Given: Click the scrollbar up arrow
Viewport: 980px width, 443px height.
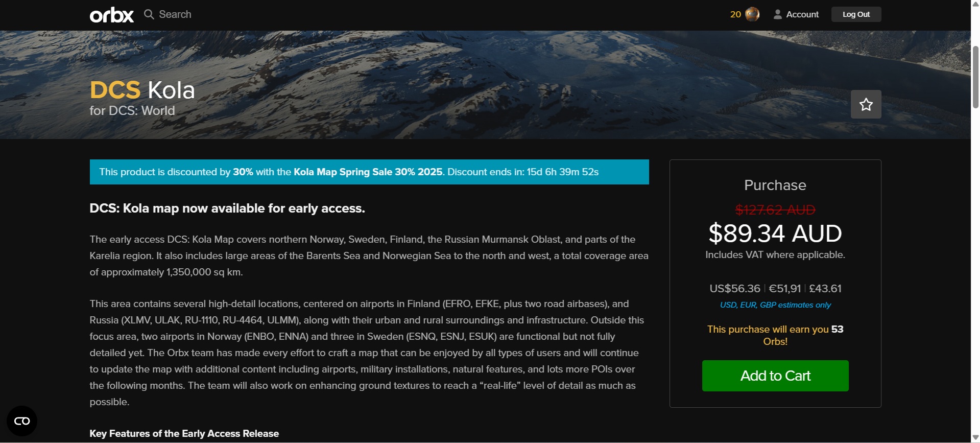Looking at the screenshot, I should coord(975,4).
